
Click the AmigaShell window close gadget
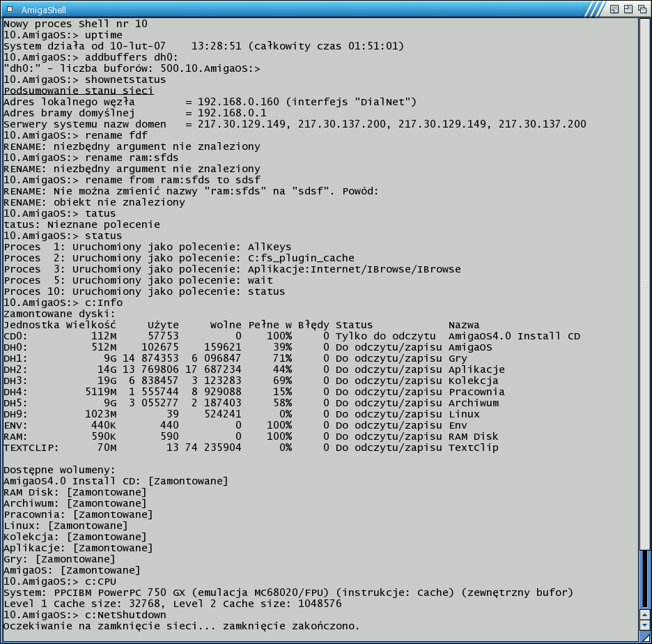tap(9, 9)
